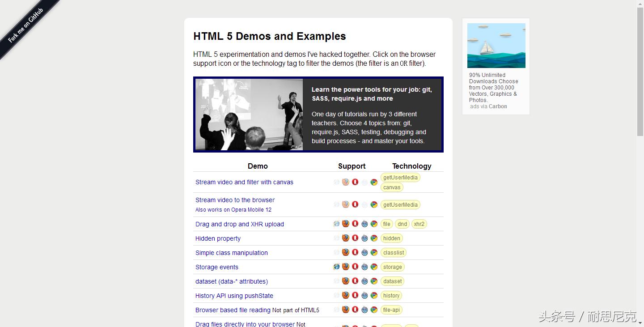Click the Firefox icon for History API using pushState
Screen dimensions: 644x327
coord(345,295)
